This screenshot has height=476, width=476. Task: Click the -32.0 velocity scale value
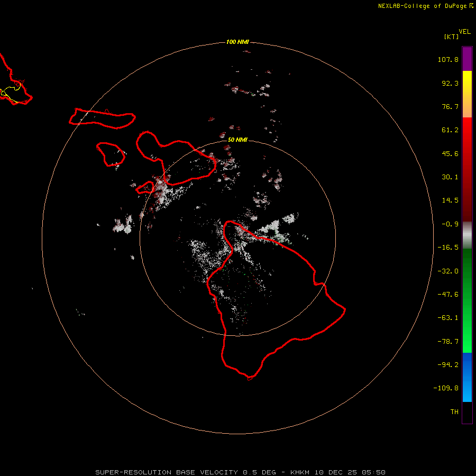(x=448, y=271)
